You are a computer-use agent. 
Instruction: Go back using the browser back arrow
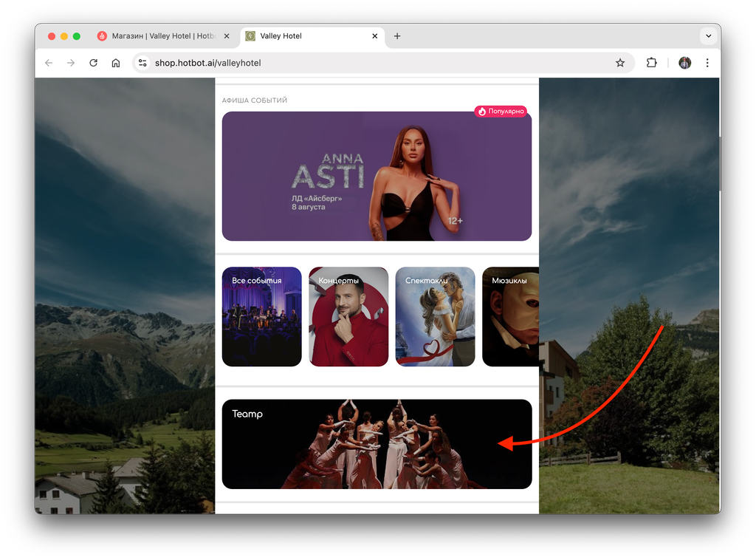pyautogui.click(x=49, y=63)
